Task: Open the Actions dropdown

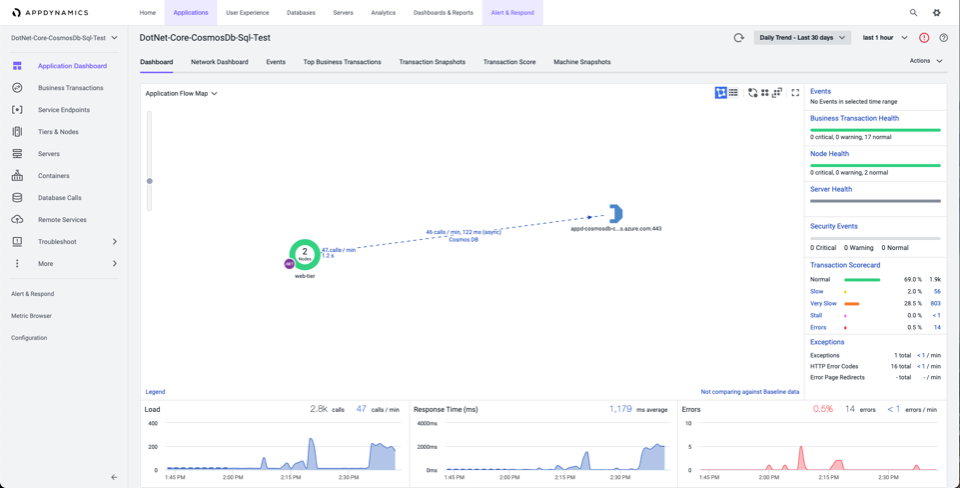Action: (926, 61)
